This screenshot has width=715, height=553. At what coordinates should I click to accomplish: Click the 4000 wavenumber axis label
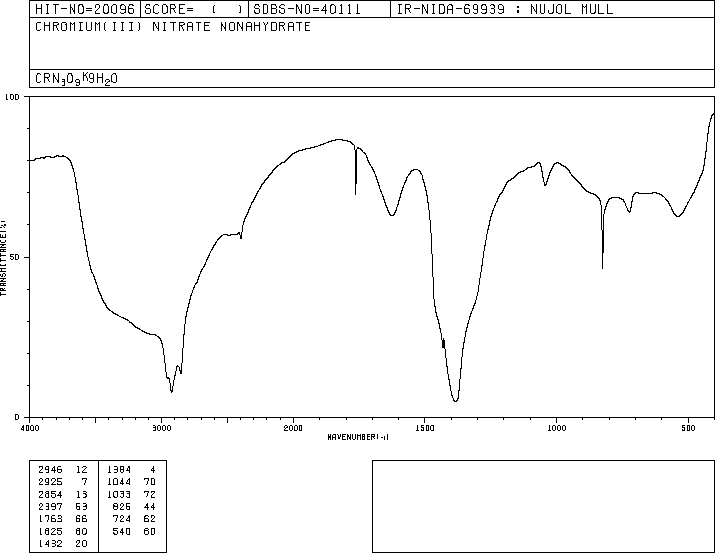tap(30, 428)
